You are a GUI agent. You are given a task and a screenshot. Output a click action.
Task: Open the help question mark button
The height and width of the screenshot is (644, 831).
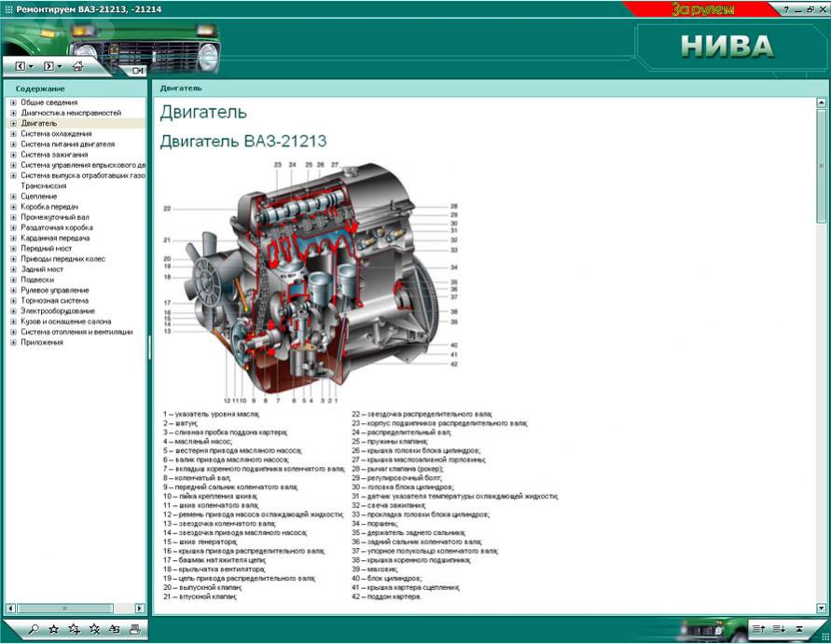(786, 9)
